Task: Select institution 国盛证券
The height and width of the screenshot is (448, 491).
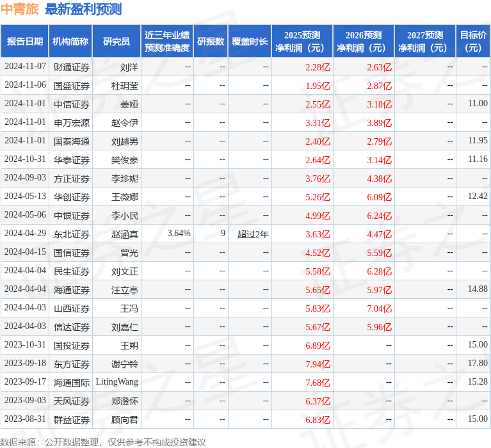Action: point(72,86)
